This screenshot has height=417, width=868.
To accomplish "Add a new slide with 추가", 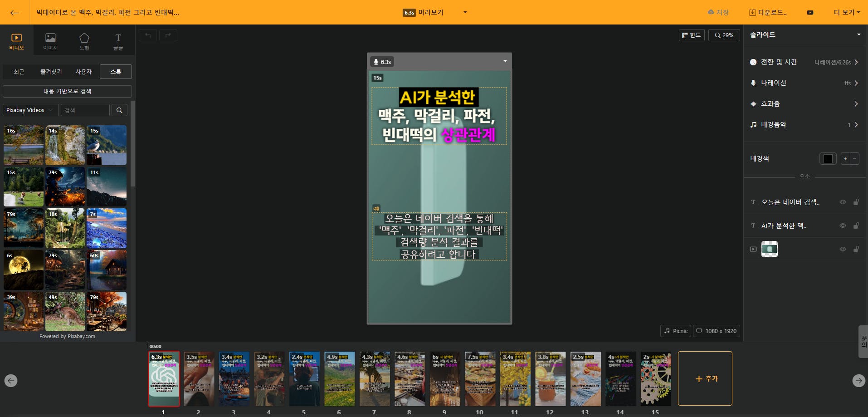I will [x=705, y=378].
